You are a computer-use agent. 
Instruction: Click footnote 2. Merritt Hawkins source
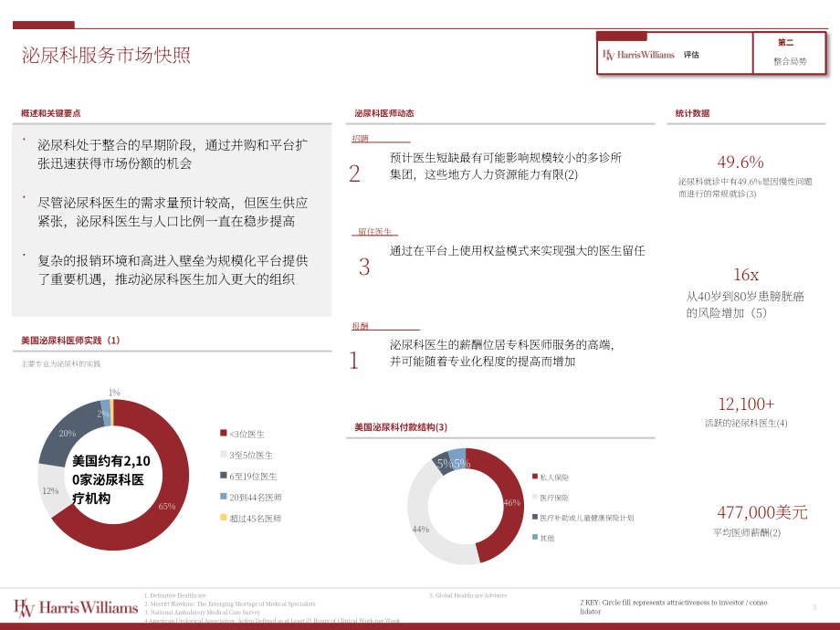230,604
